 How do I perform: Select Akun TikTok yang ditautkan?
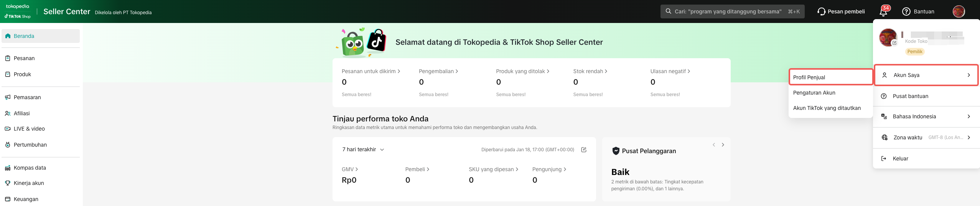827,108
